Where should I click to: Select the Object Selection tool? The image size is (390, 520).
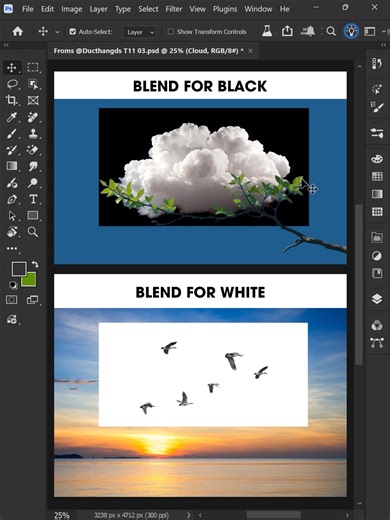click(x=33, y=84)
